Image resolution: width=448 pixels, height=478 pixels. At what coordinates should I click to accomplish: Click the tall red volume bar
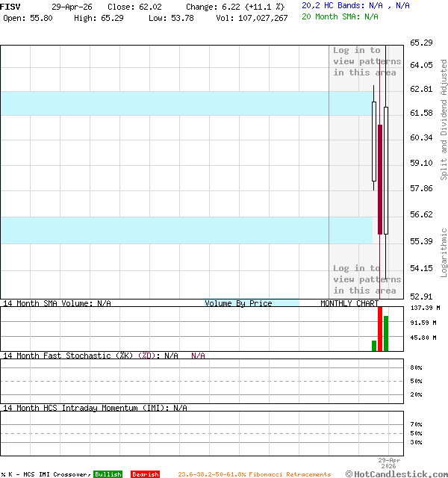click(x=380, y=329)
